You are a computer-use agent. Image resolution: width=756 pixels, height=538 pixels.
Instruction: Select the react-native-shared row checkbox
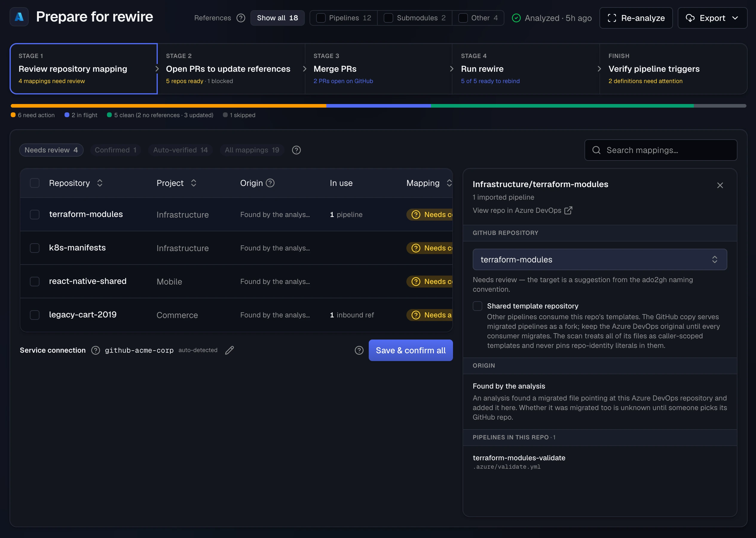[x=34, y=281]
